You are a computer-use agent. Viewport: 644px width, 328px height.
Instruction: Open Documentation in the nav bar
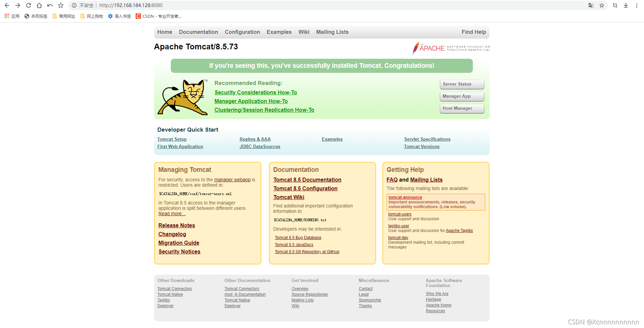tap(198, 32)
